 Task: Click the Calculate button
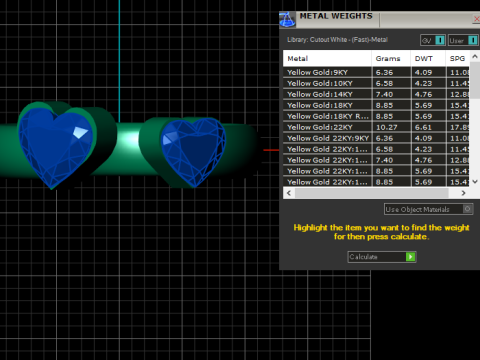click(382, 257)
